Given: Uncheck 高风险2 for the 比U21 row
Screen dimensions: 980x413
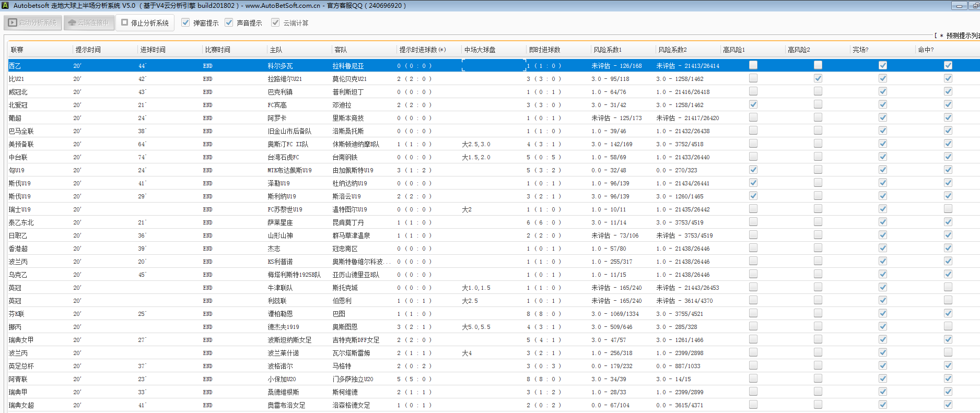Looking at the screenshot, I should (x=818, y=78).
